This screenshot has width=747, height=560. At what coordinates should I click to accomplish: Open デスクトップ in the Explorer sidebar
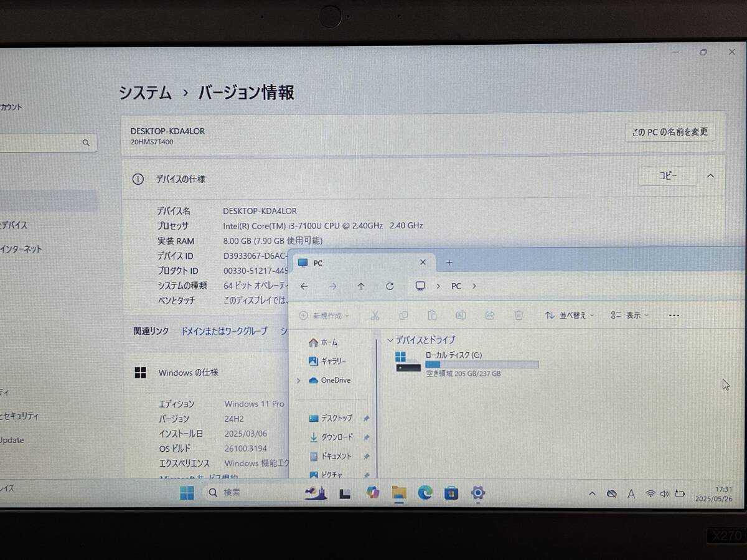331,418
